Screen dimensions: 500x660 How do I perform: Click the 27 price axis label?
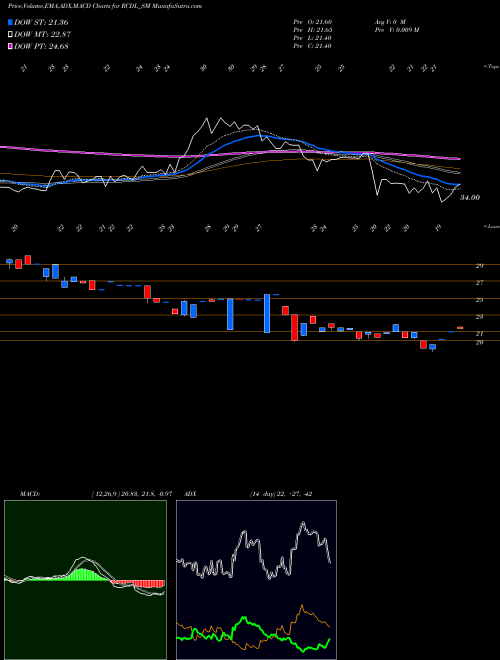click(479, 283)
